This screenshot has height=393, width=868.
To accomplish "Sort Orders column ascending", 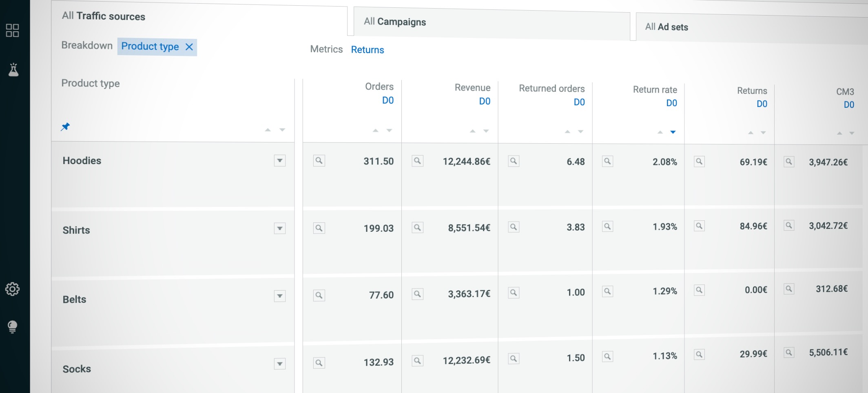I will (x=376, y=131).
